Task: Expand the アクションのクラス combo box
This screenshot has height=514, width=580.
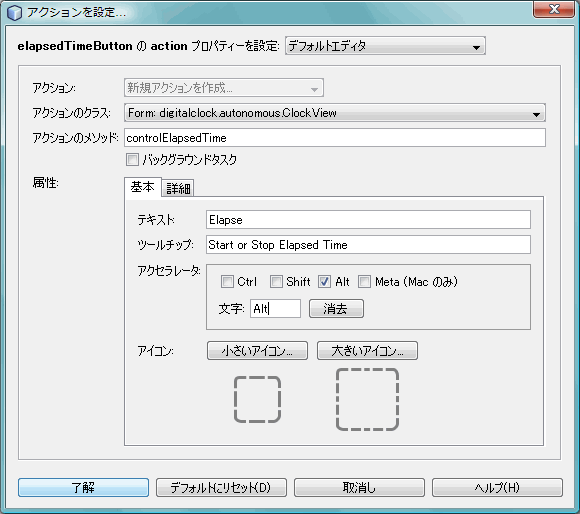Action: (x=335, y=113)
